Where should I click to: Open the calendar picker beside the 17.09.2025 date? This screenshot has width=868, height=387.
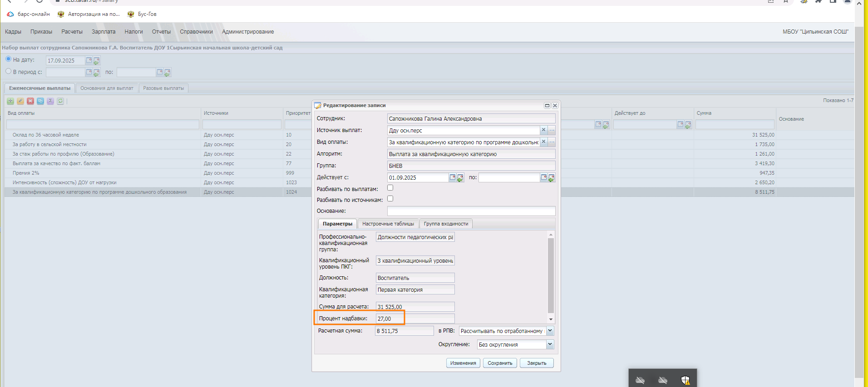coord(89,60)
